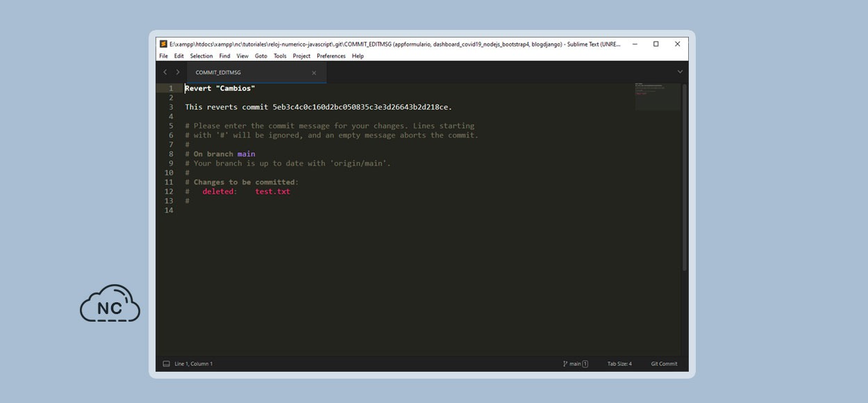Maximize the Sublime Text window
Screen dimensions: 868x403
click(656, 44)
